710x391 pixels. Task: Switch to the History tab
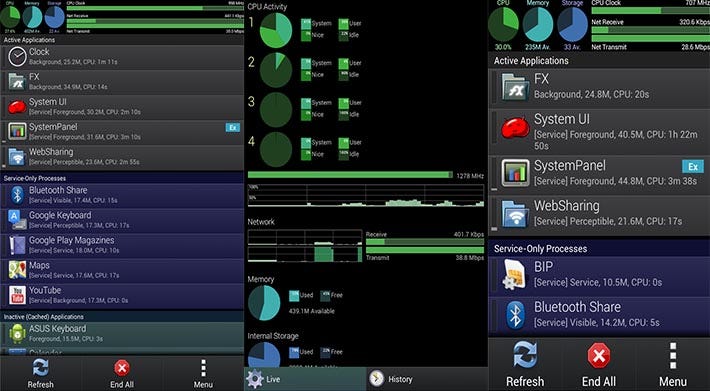coord(427,379)
